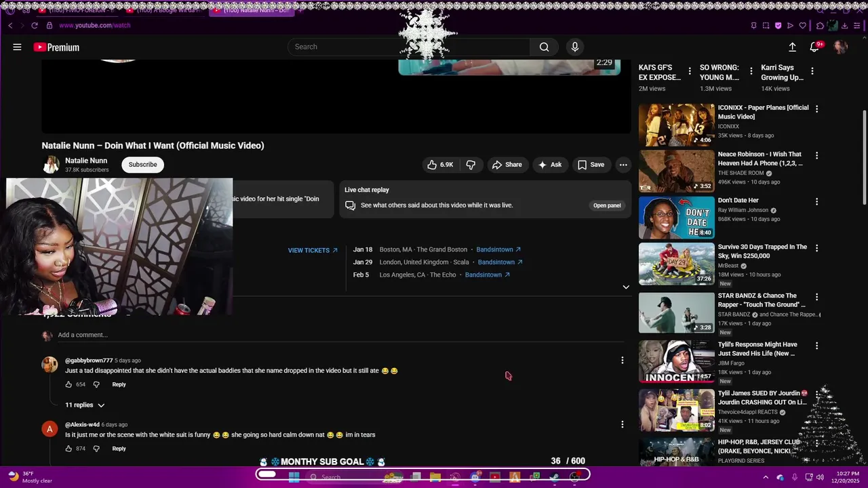The image size is (868, 488).
Task: Like the Natalie Nunn video
Action: tap(440, 165)
